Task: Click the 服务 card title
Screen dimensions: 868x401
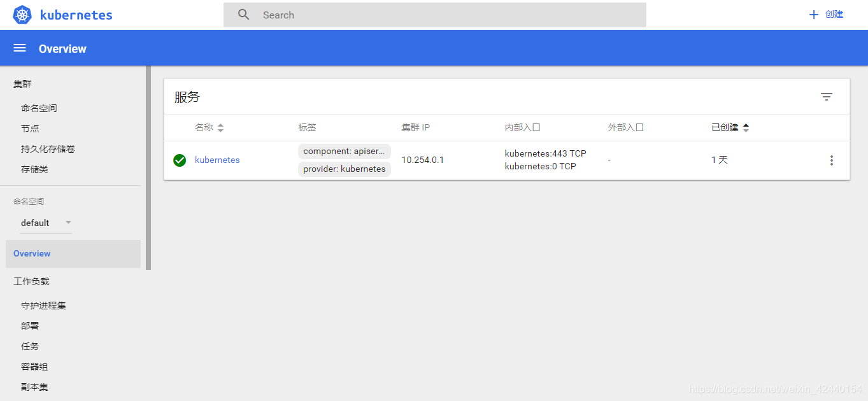Action: coord(187,97)
